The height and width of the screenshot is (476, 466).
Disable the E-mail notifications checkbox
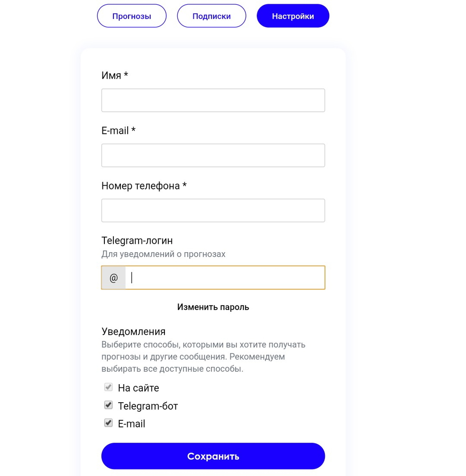(109, 423)
